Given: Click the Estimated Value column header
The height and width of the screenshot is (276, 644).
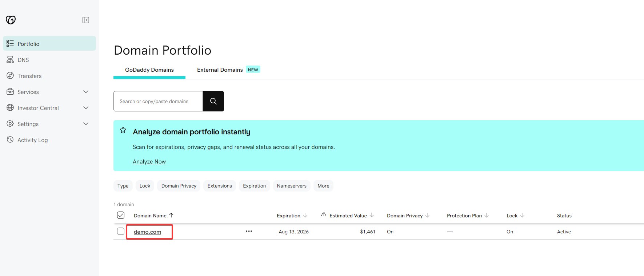Looking at the screenshot, I should 348,216.
